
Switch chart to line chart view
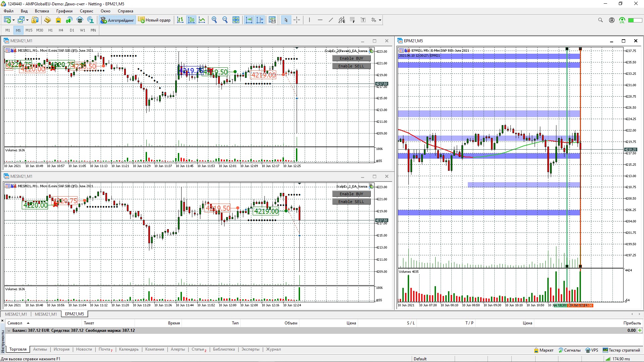202,20
